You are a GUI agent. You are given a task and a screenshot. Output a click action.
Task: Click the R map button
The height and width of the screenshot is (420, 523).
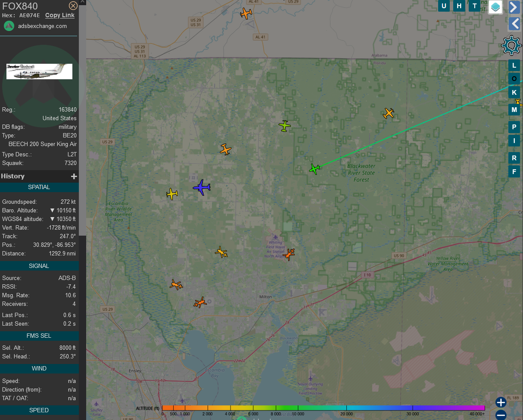(514, 158)
